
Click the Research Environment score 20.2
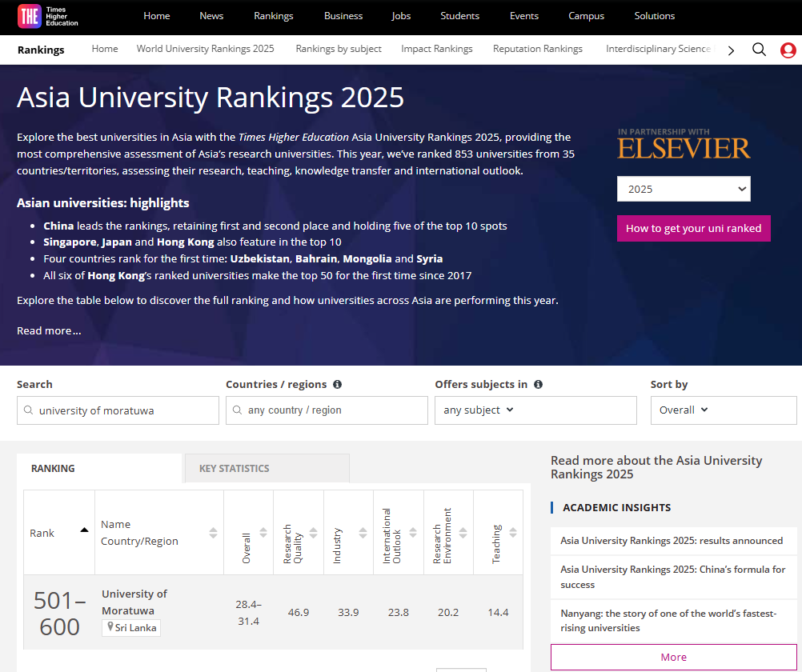click(448, 612)
